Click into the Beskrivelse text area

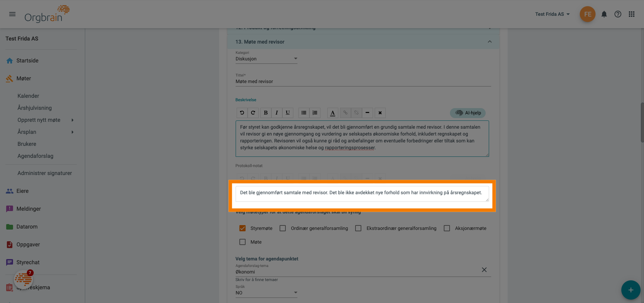coord(362,139)
